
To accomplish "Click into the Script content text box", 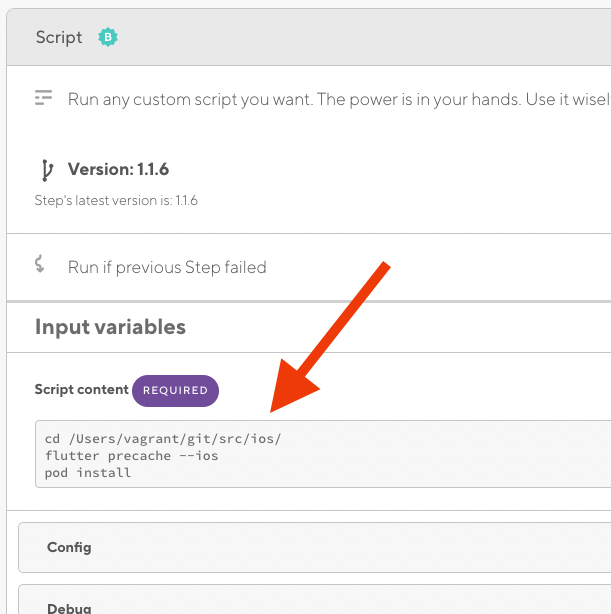I will (x=323, y=454).
